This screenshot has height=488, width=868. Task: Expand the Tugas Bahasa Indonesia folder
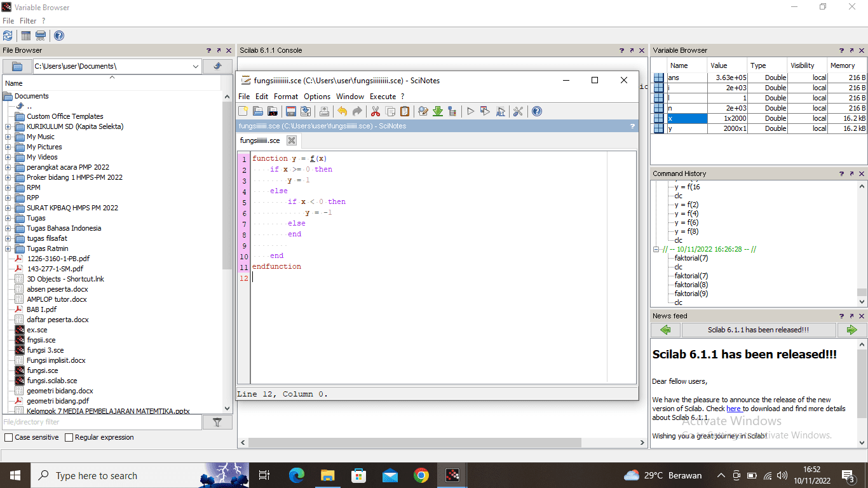coord(8,228)
